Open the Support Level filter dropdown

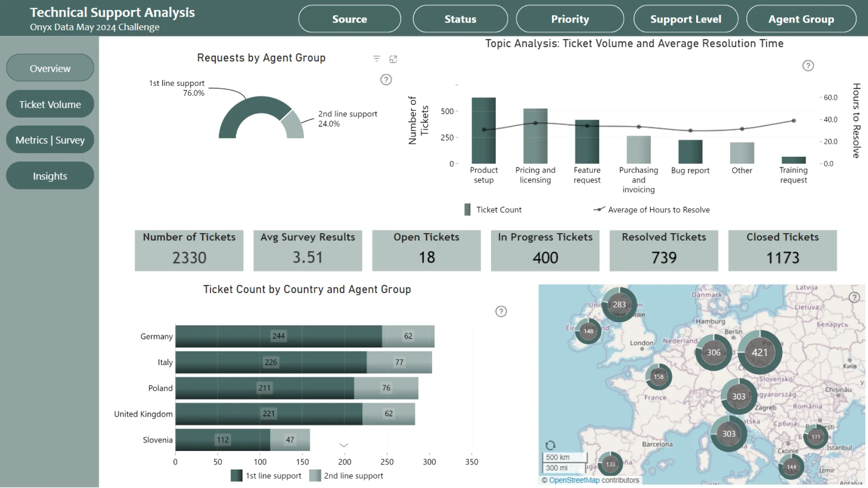click(x=686, y=19)
